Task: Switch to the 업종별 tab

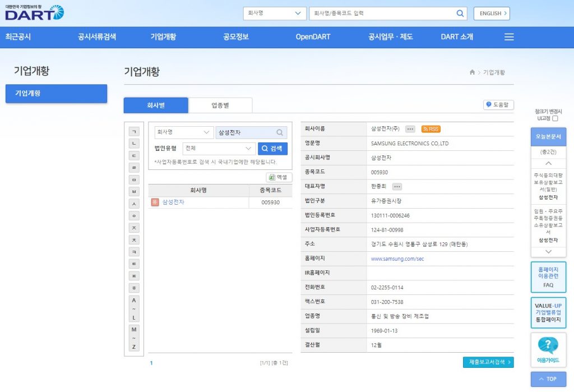Action: (220, 105)
